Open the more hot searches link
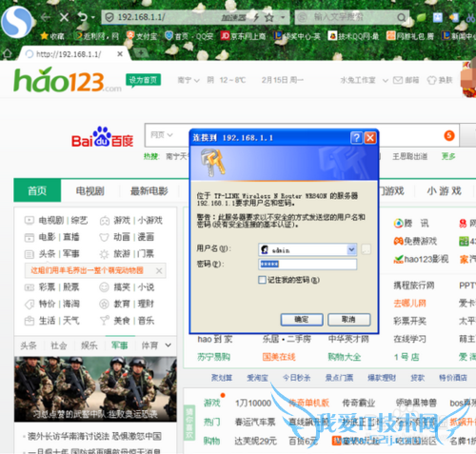The height and width of the screenshot is (454, 476). 448,156
